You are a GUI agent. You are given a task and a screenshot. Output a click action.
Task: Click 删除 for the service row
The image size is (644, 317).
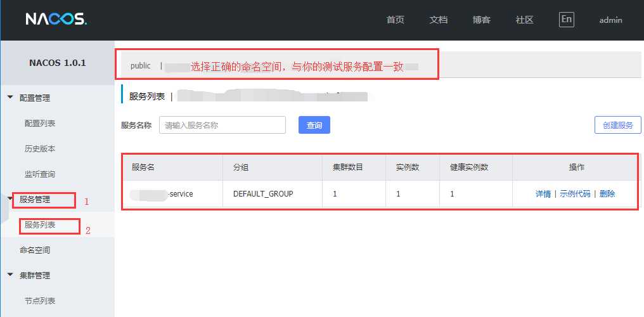coord(607,194)
